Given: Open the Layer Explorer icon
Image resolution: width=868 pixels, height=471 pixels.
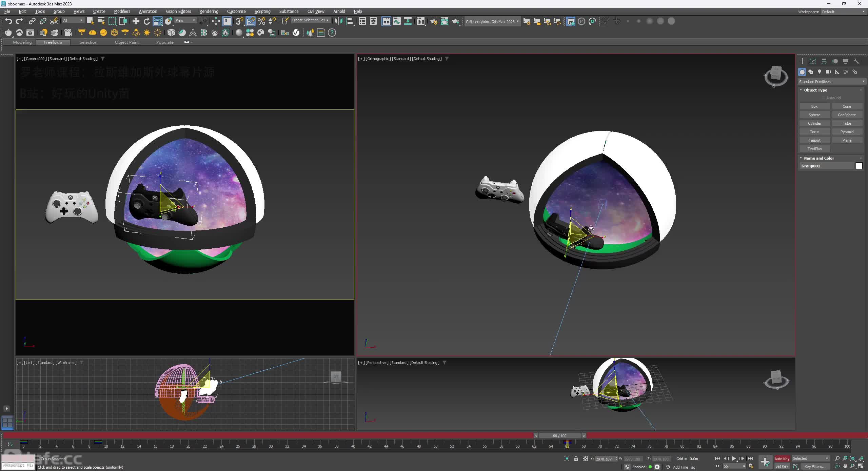Looking at the screenshot, I should coord(373,21).
